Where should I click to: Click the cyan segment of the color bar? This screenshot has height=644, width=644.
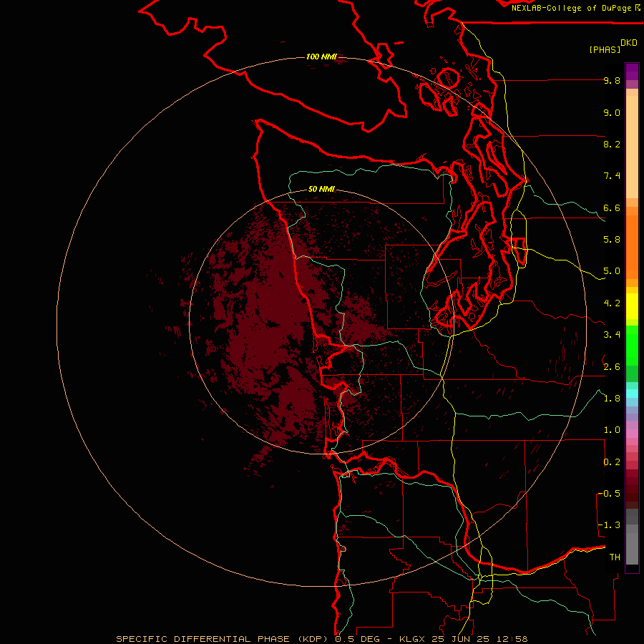click(632, 394)
